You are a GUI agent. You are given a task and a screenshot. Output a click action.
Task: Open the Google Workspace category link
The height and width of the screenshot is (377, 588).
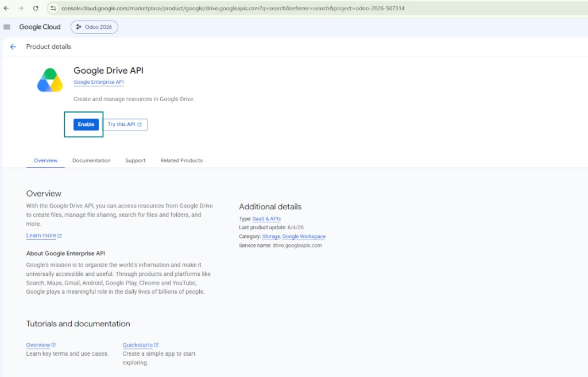304,237
